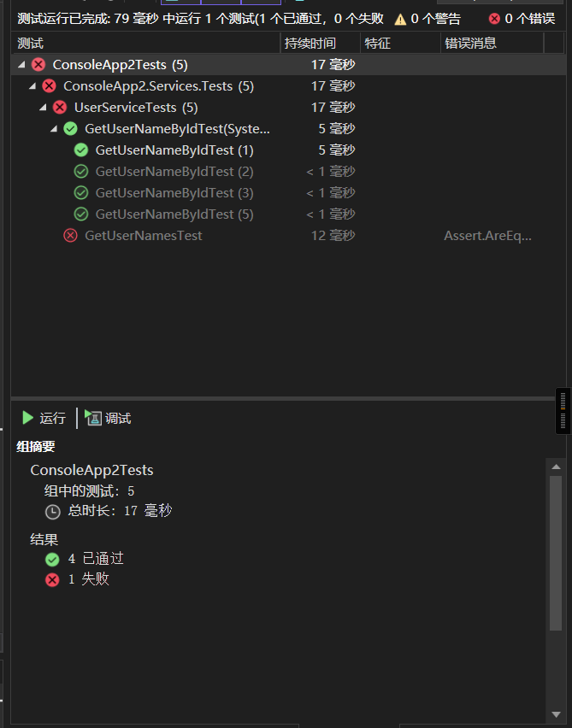Click the warning triangle icon in summary bar
This screenshot has height=728, width=572.
(400, 19)
